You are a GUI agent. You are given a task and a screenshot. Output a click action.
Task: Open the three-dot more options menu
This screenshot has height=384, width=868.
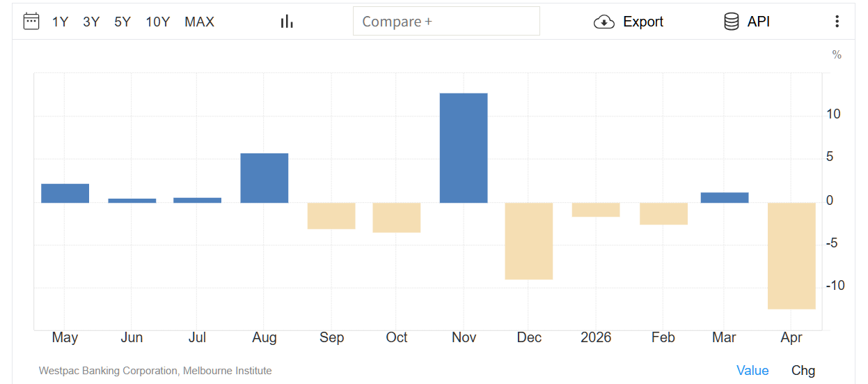(837, 22)
